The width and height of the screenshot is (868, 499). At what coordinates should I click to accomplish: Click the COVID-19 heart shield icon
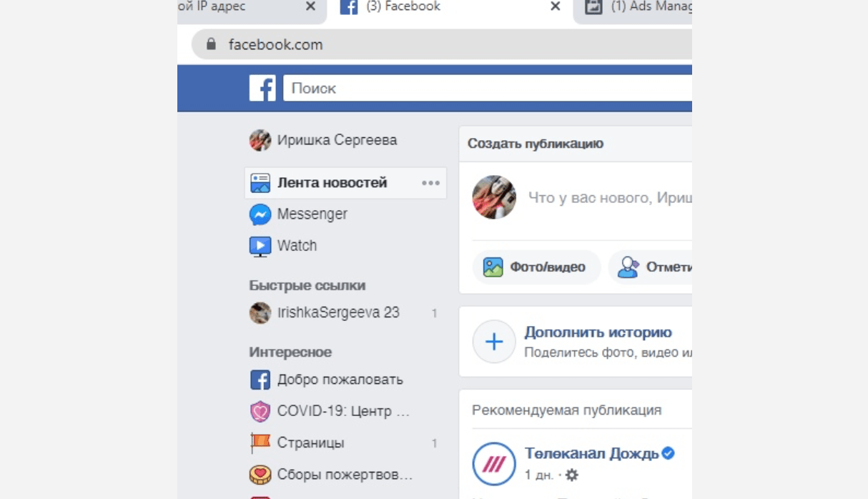pos(260,411)
